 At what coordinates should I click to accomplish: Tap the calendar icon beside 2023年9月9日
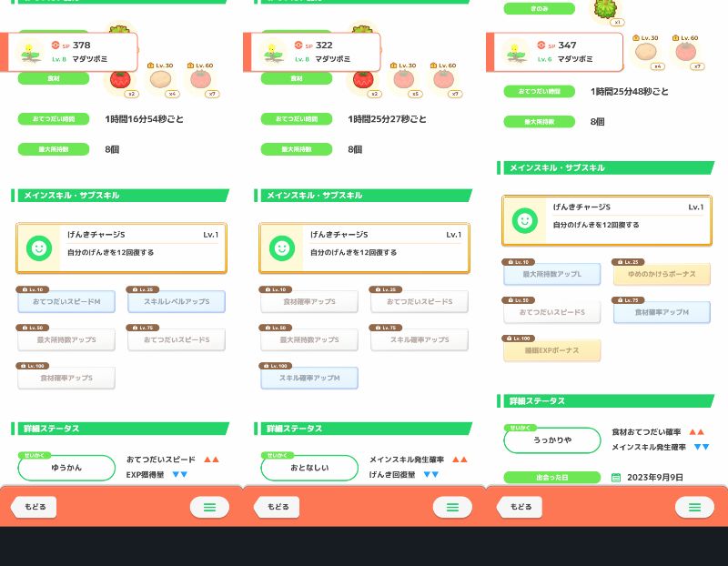616,478
